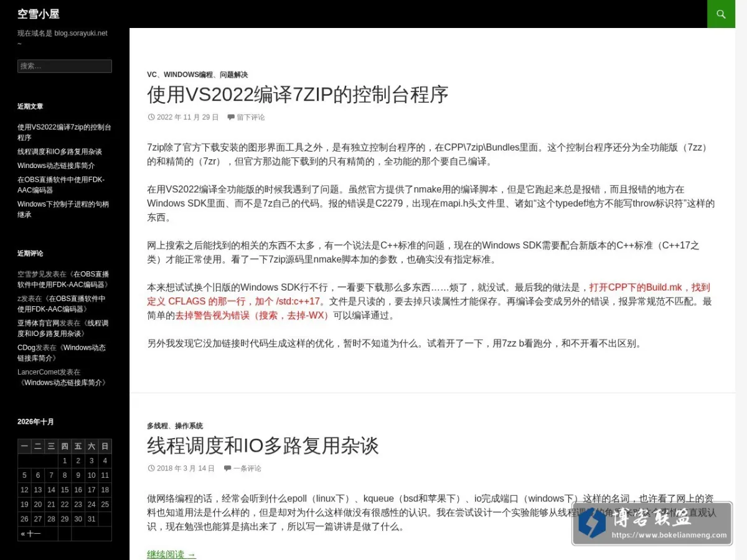Open the post z commented on
Viewport: 747px width, 560px height.
click(x=62, y=304)
